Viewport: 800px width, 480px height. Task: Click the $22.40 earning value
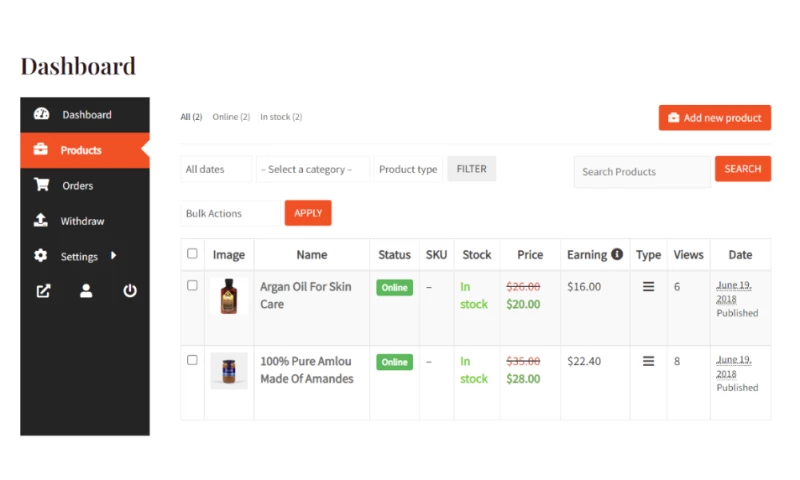click(x=584, y=361)
